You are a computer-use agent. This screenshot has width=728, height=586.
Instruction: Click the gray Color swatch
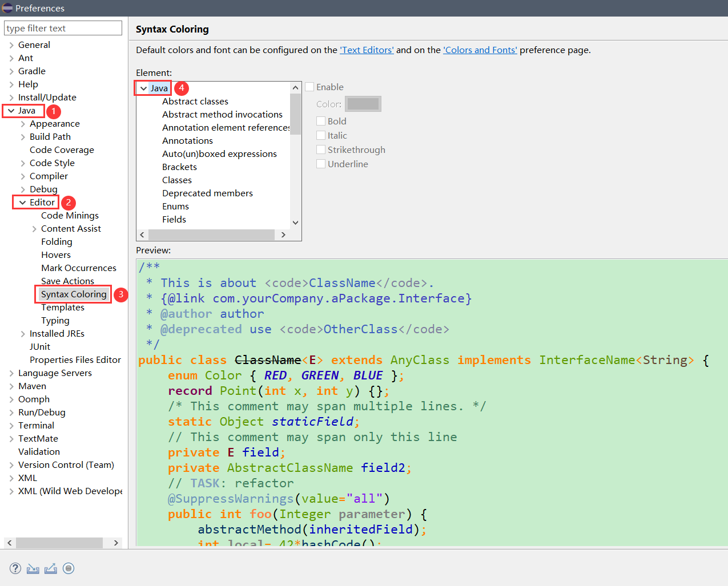(x=364, y=103)
